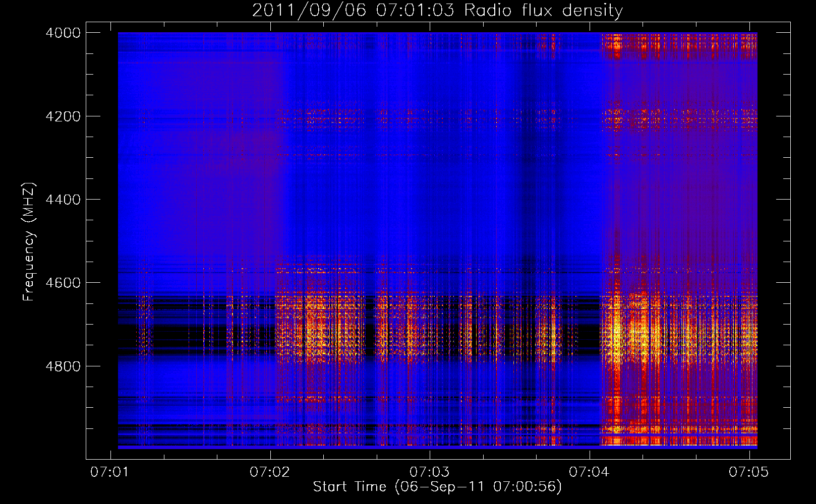Click the 07:04 time tick label
This screenshot has height=504, width=816.
click(589, 472)
